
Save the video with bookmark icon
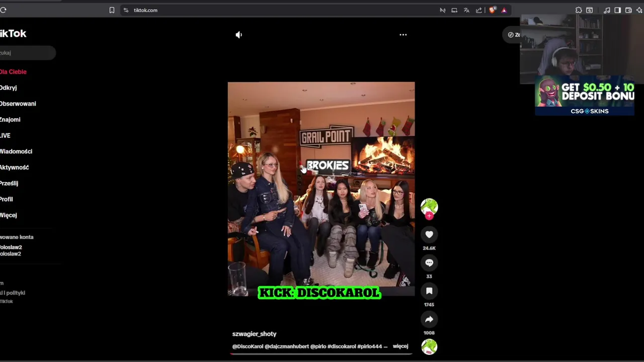point(429,291)
